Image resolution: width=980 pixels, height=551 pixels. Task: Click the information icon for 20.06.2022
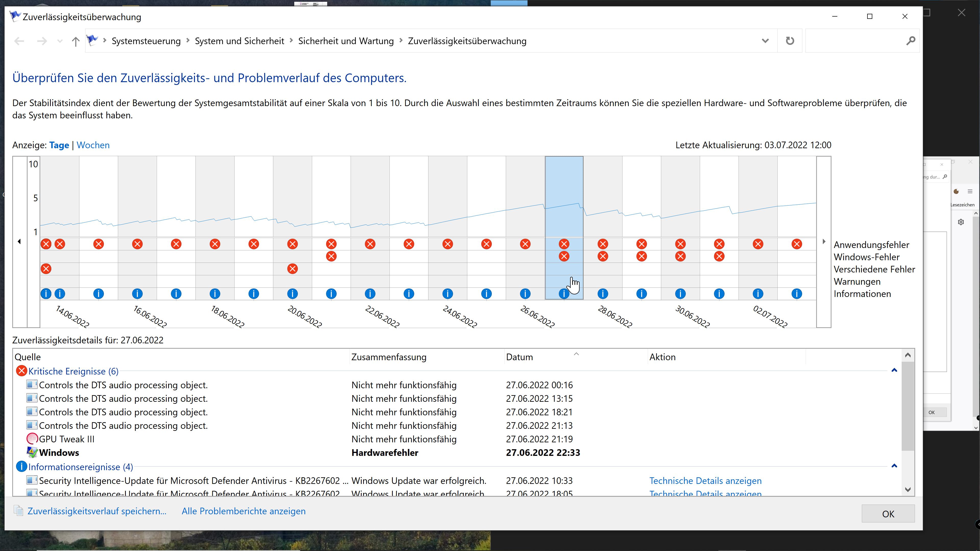coord(292,294)
